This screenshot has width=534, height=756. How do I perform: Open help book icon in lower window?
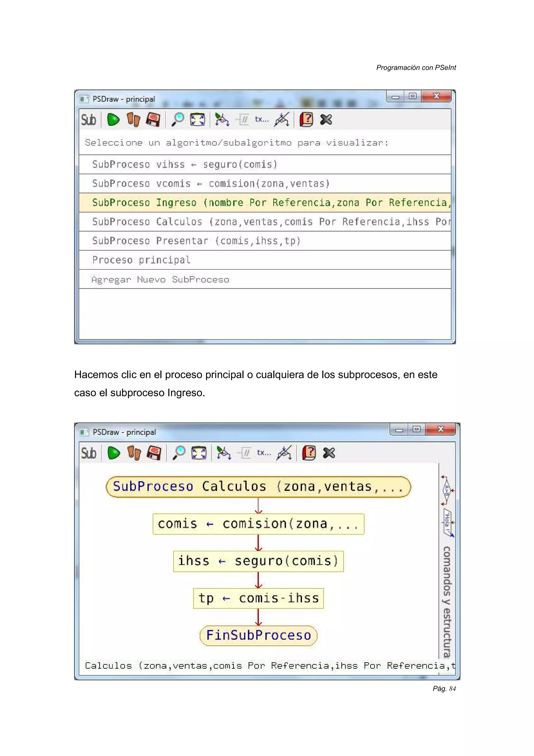tap(309, 453)
